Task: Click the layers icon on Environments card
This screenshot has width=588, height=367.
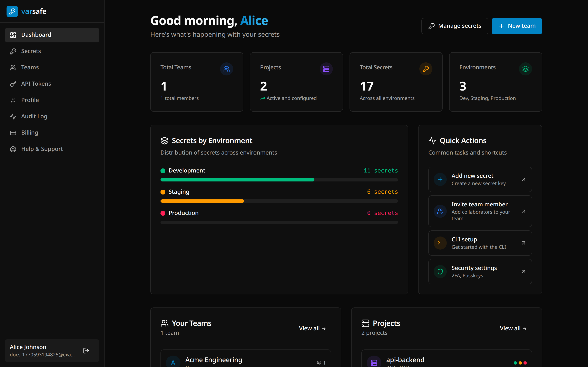Action: [525, 69]
